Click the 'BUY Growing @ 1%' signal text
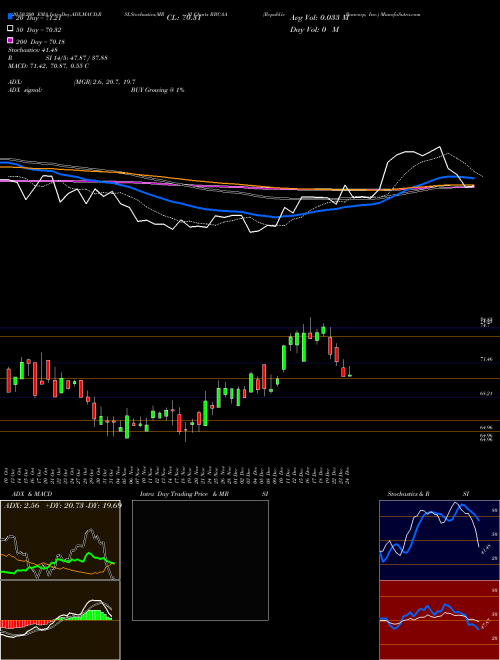 pos(157,90)
